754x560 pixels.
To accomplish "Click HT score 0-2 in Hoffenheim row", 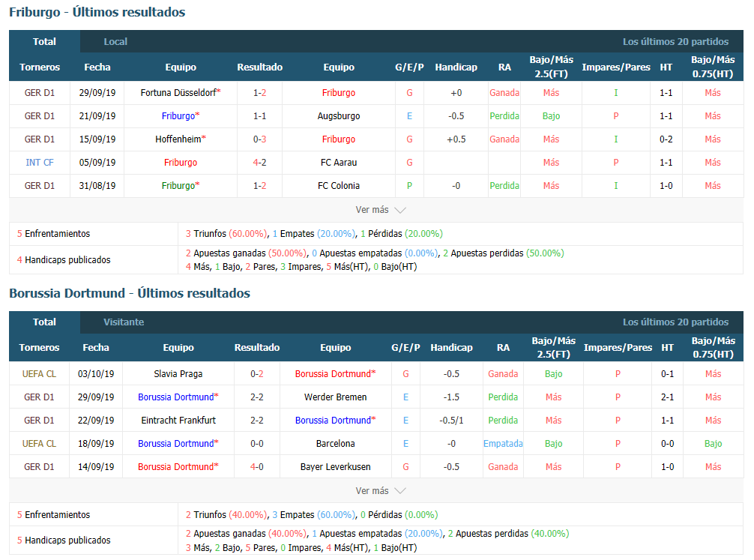I will pos(666,139).
